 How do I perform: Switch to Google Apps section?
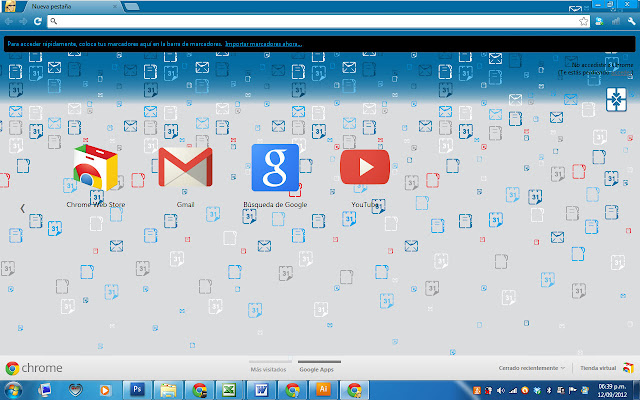tap(316, 367)
